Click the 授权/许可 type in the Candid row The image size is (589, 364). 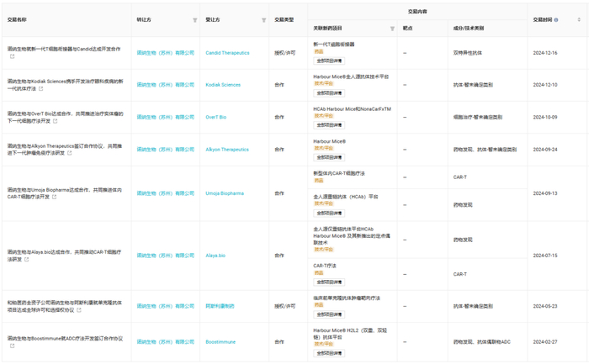pos(284,53)
